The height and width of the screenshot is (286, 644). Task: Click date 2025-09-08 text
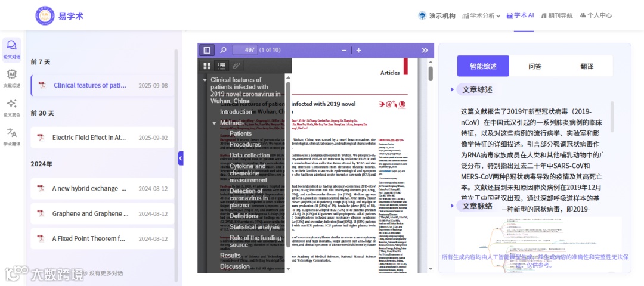(x=153, y=86)
